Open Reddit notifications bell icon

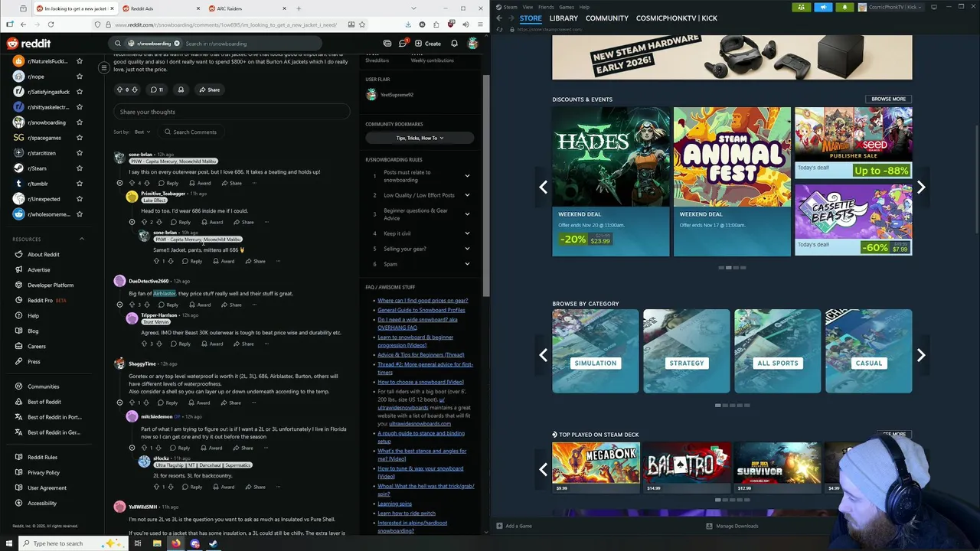pyautogui.click(x=454, y=44)
